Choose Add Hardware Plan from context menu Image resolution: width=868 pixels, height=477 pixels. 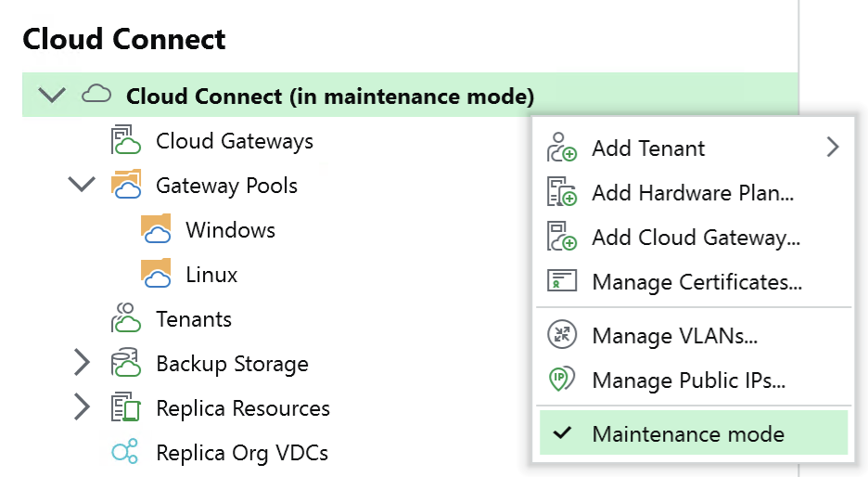point(693,192)
